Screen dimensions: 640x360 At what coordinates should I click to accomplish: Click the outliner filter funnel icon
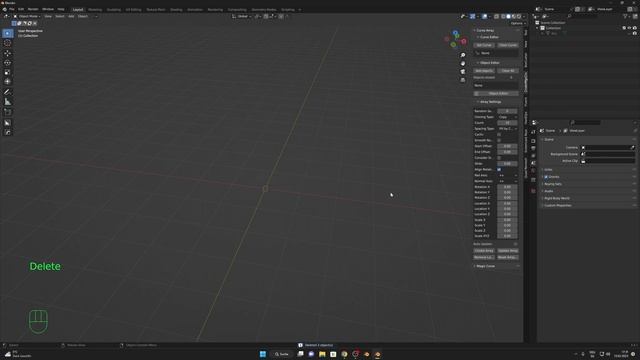(x=625, y=16)
